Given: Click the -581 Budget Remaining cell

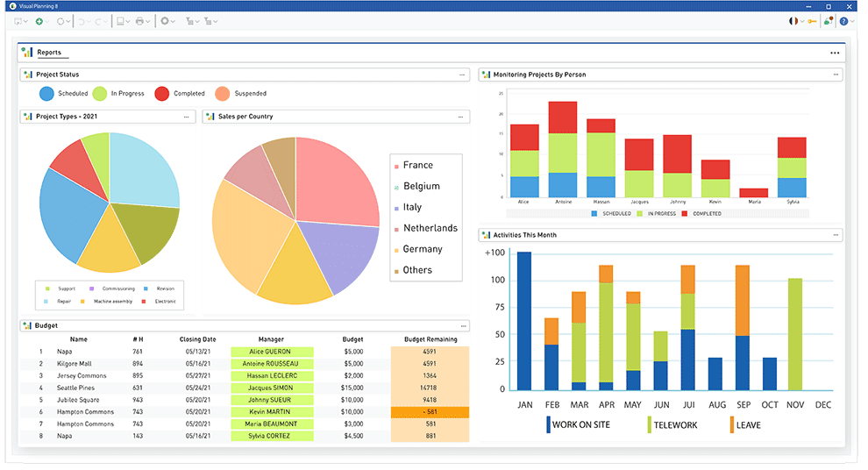Looking at the screenshot, I should (430, 412).
